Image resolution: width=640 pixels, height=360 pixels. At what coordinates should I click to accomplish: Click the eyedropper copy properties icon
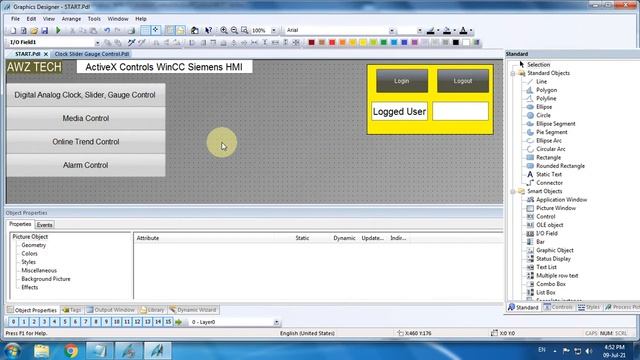click(131, 42)
